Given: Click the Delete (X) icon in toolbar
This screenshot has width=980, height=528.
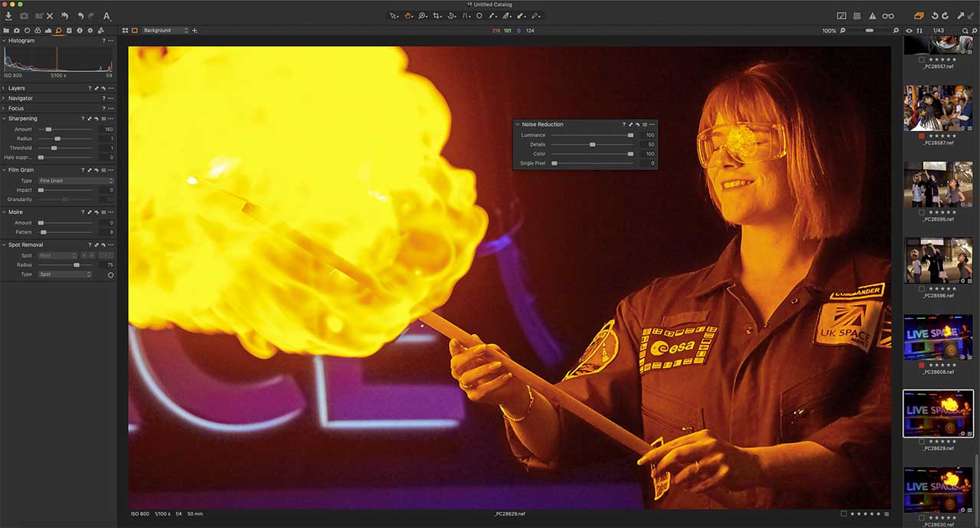Looking at the screenshot, I should 51,15.
